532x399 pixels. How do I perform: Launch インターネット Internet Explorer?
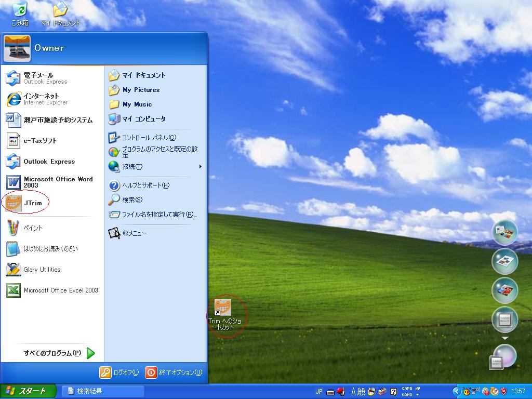point(51,99)
